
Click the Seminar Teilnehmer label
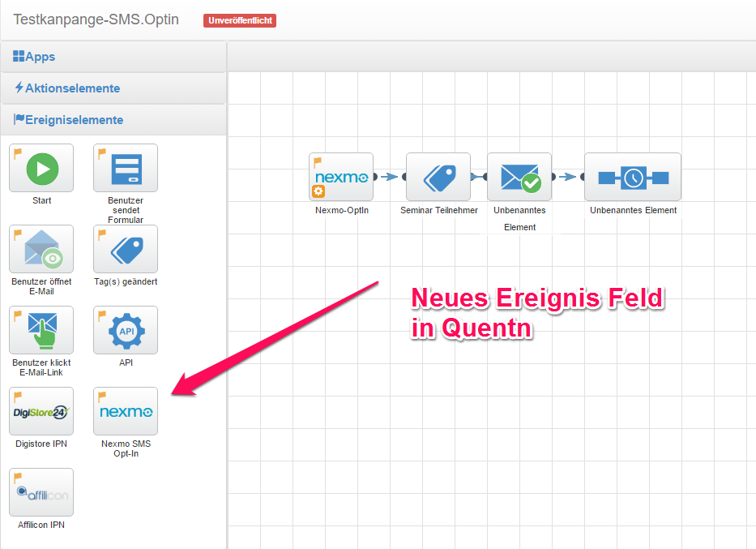click(x=438, y=210)
